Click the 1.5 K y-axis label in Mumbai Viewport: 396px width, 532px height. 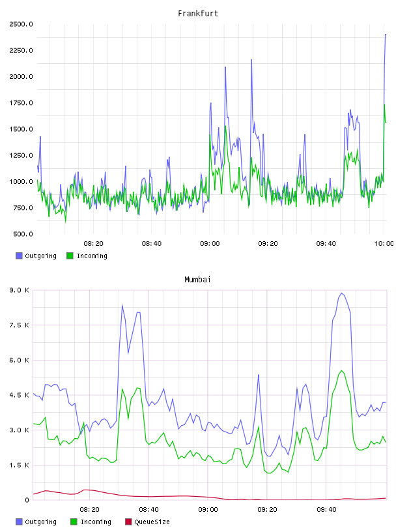[19, 465]
